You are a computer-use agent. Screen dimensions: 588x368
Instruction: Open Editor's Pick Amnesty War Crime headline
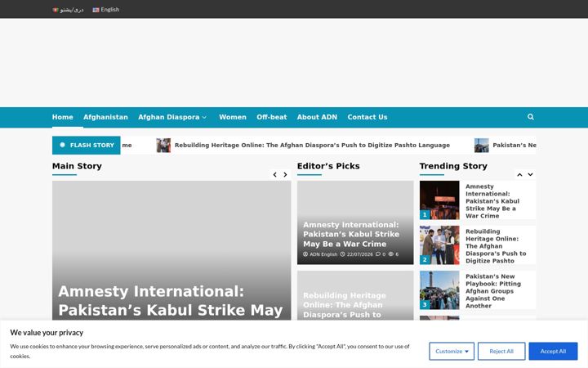pos(351,235)
